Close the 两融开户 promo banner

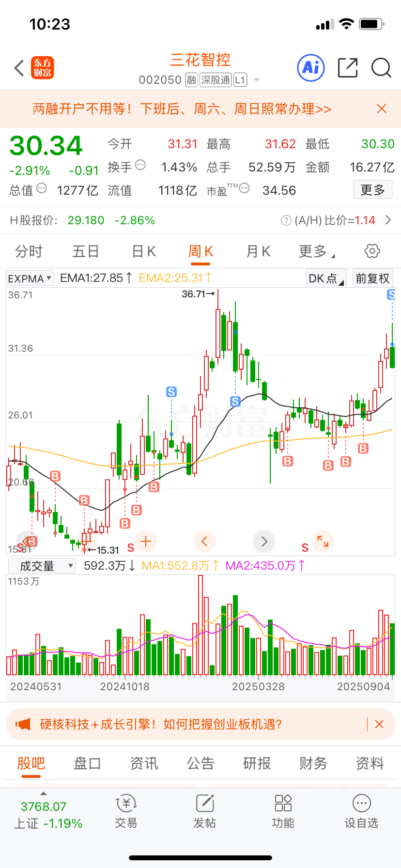(x=382, y=108)
